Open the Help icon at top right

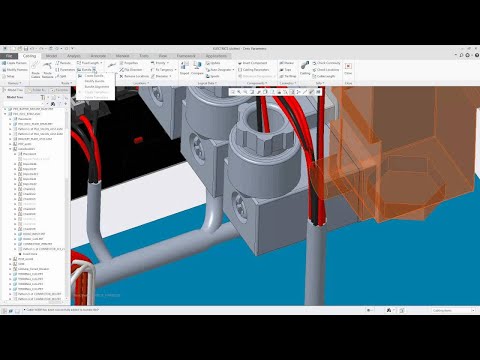pyautogui.click(x=476, y=55)
